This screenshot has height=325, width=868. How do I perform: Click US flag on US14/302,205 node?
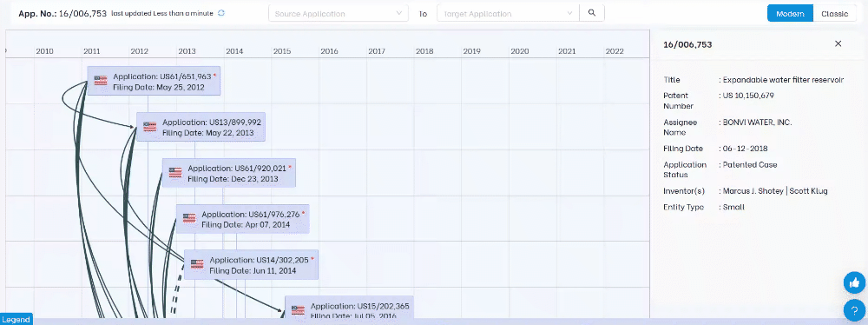197,264
